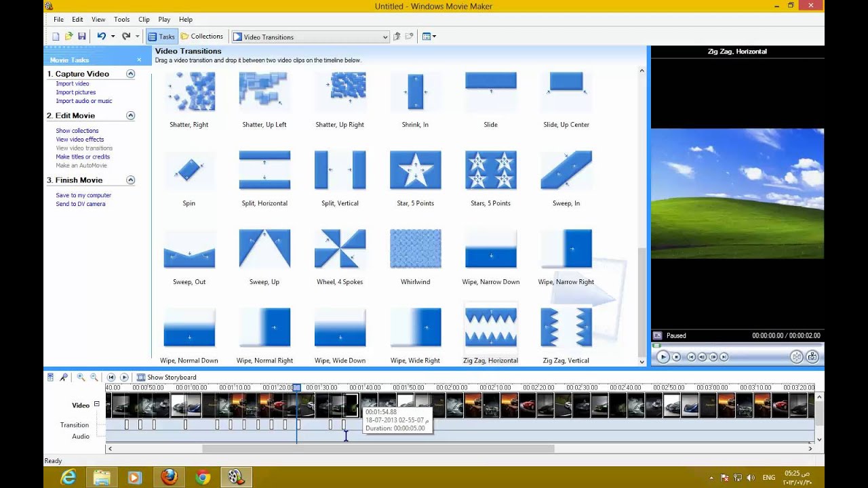Toggle the Tasks pane button

click(161, 37)
